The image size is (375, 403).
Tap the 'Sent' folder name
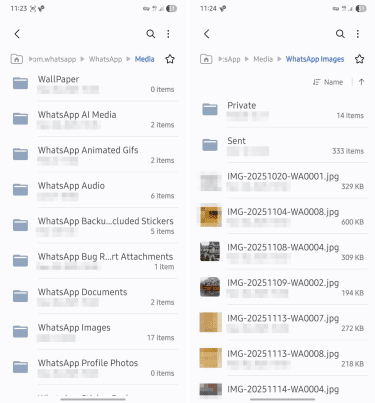point(236,141)
